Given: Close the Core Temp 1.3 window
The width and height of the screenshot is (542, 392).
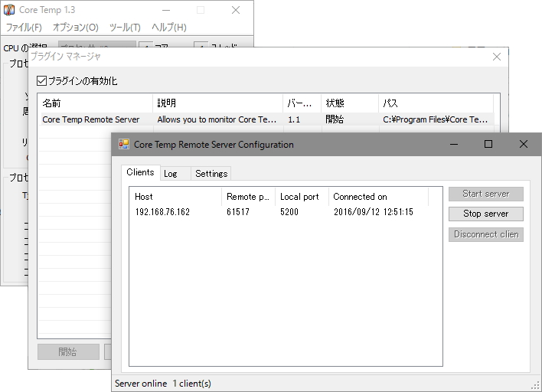Looking at the screenshot, I should click(236, 10).
